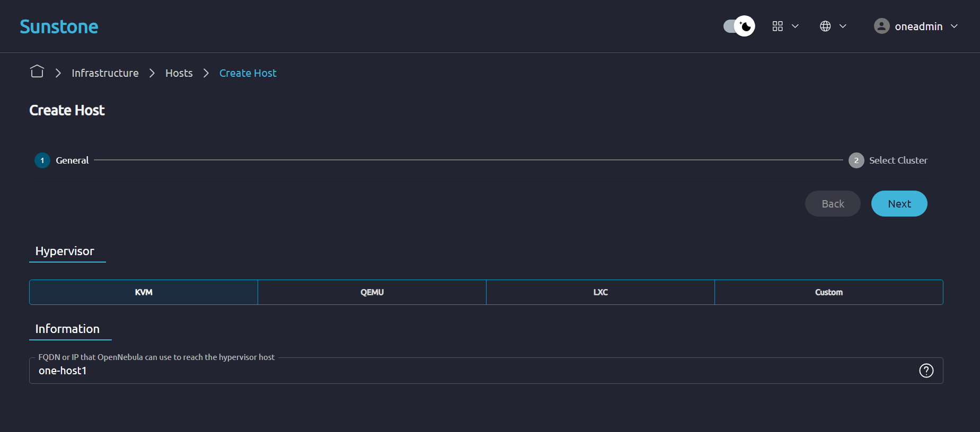The image size is (980, 432).
Task: Open the oneadmin user menu chevron
Action: tap(954, 26)
